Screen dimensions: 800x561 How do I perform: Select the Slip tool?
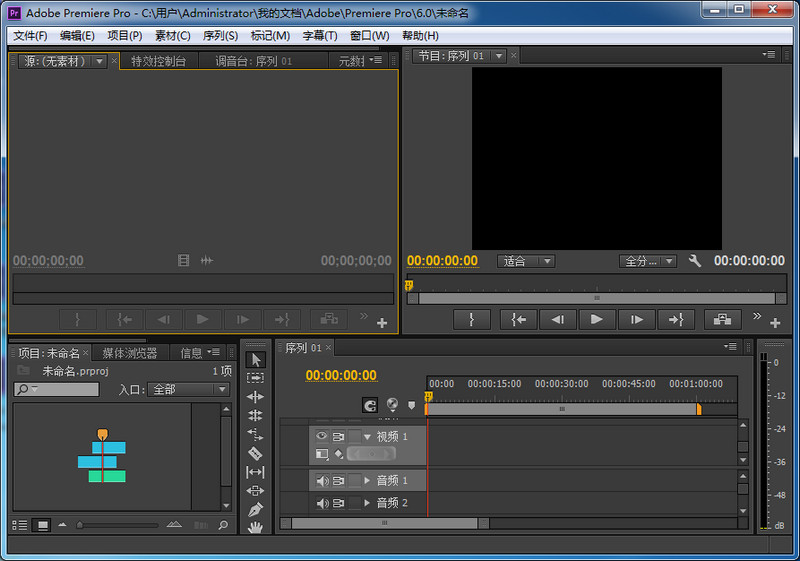tap(256, 472)
